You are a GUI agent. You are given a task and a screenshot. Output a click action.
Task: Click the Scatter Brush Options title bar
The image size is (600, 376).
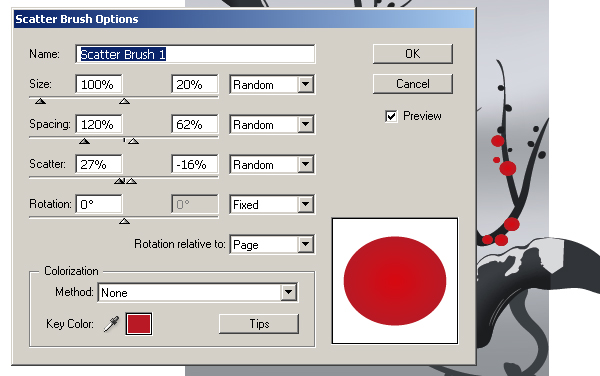click(244, 19)
